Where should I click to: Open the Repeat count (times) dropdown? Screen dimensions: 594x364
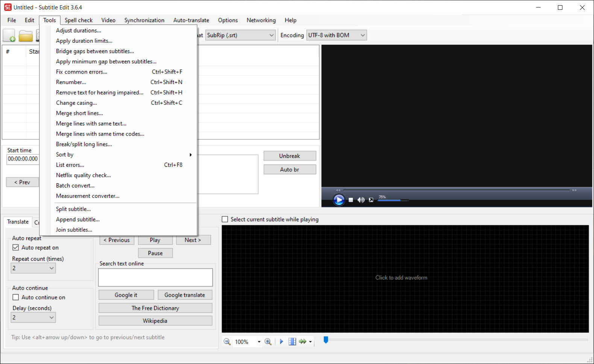pos(33,268)
